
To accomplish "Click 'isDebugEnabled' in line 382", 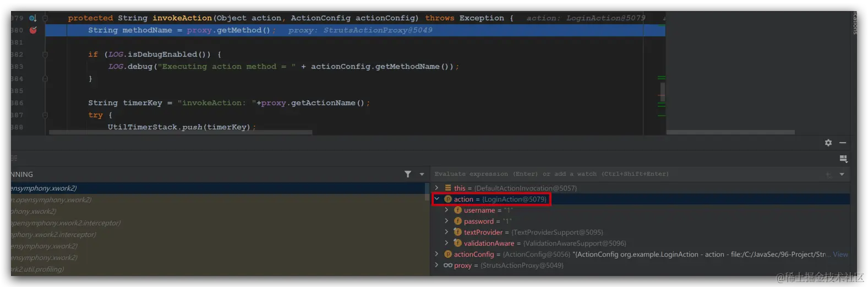I will click(162, 55).
